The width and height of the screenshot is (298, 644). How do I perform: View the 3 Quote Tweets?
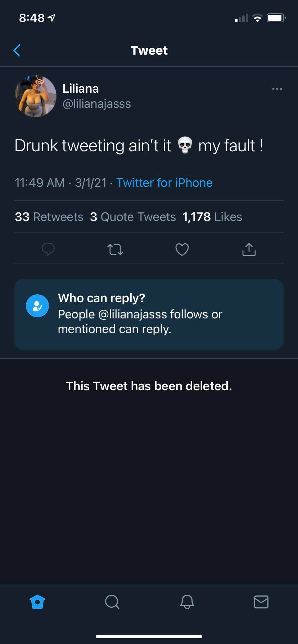pos(133,217)
